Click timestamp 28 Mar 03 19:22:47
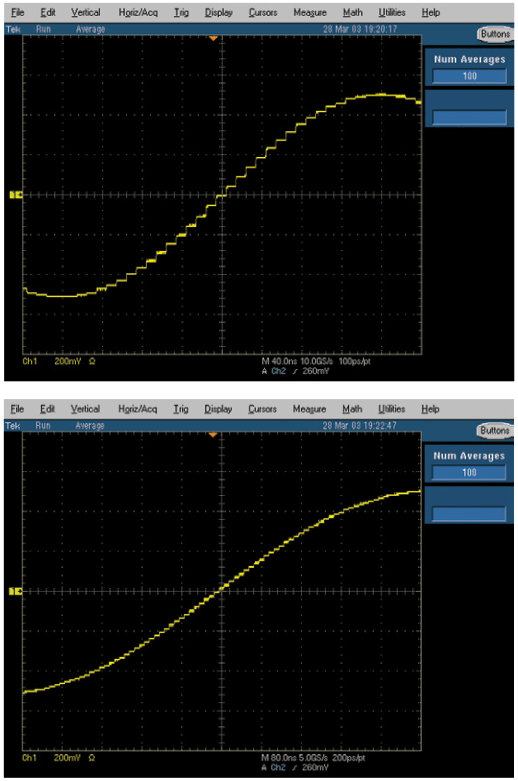The width and height of the screenshot is (518, 781). pyautogui.click(x=360, y=425)
